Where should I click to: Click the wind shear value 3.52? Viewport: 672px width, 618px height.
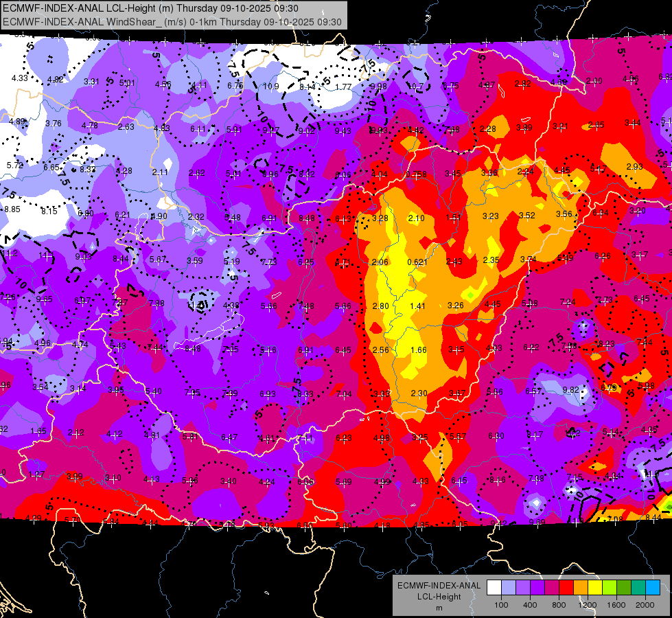point(526,216)
